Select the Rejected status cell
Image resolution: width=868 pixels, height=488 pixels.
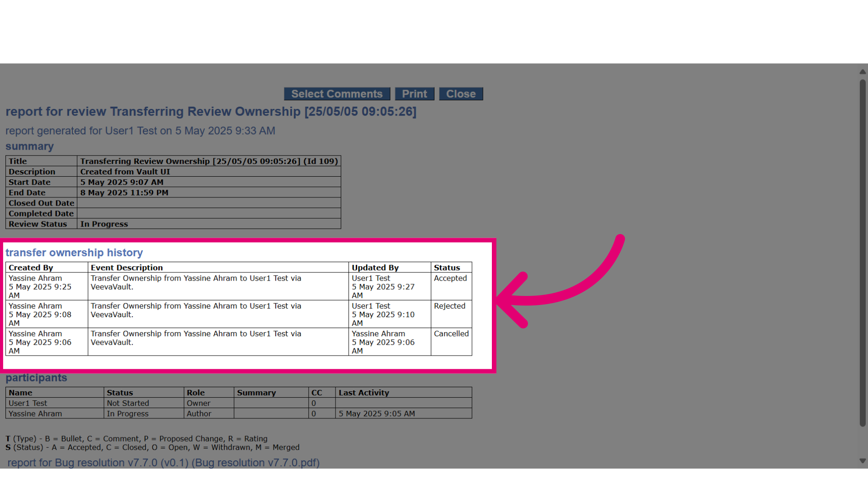(x=451, y=314)
